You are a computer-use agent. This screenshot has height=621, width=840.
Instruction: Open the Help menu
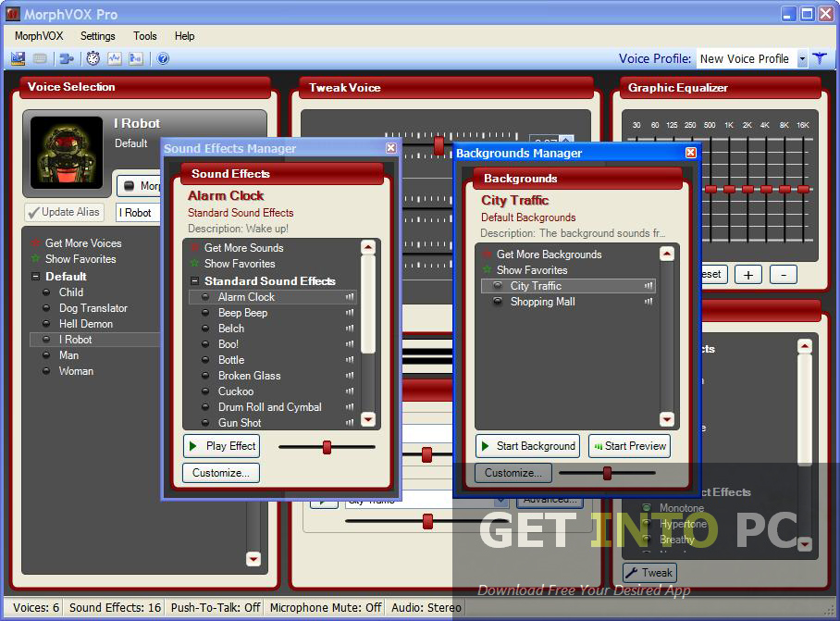tap(184, 36)
